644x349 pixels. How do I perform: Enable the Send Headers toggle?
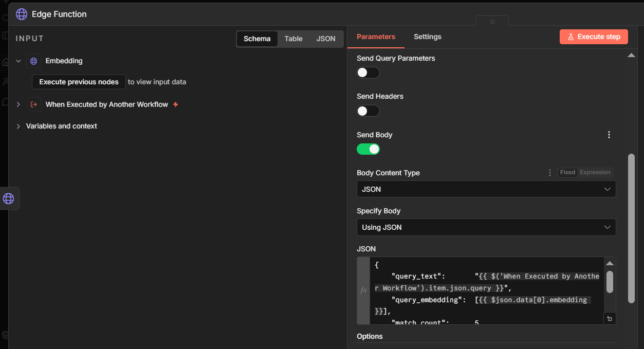coord(368,111)
